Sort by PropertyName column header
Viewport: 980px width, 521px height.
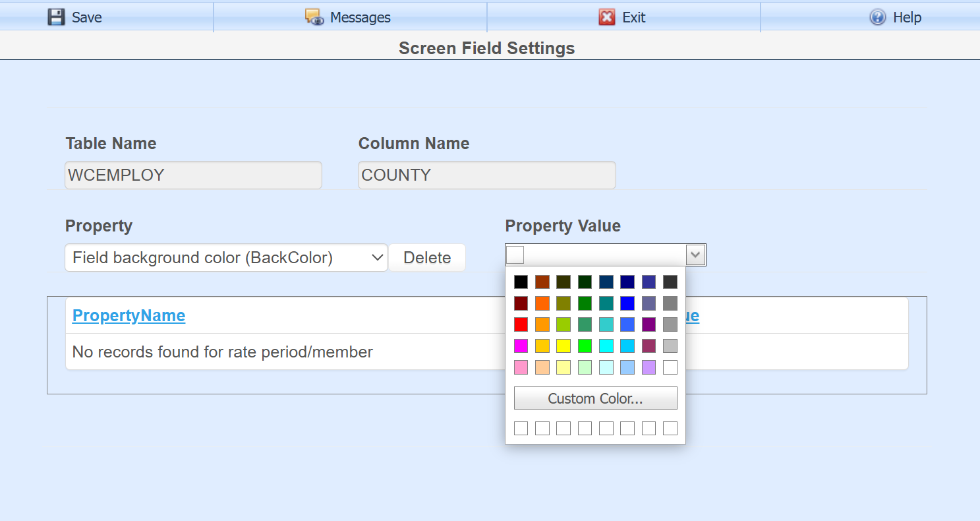(129, 316)
